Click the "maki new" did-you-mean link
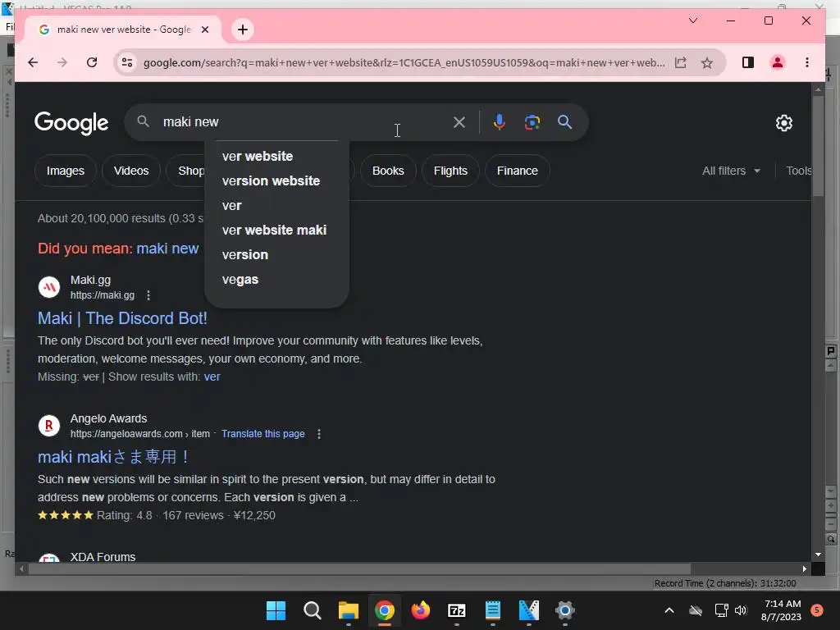The image size is (840, 630). click(x=167, y=249)
